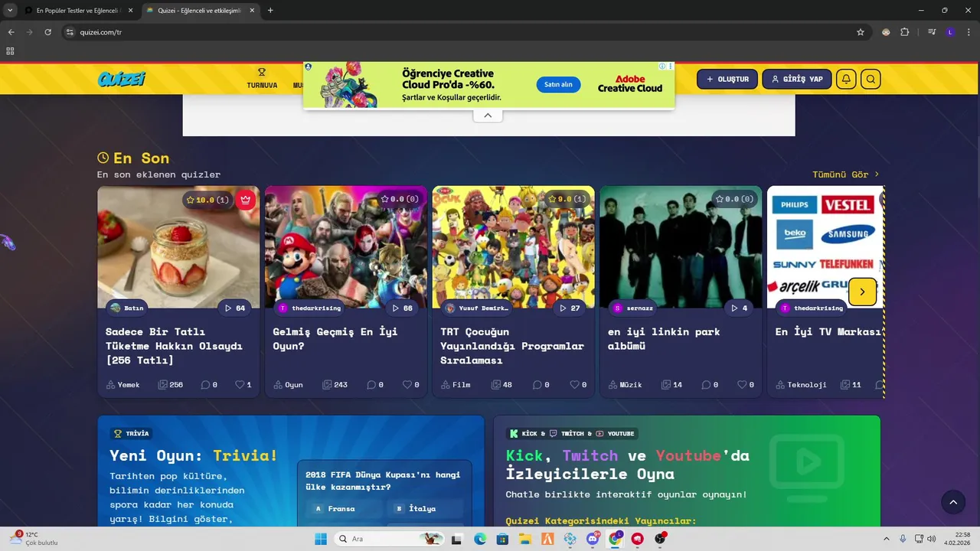Click the crown badge on the dessert quiz

pyautogui.click(x=245, y=200)
